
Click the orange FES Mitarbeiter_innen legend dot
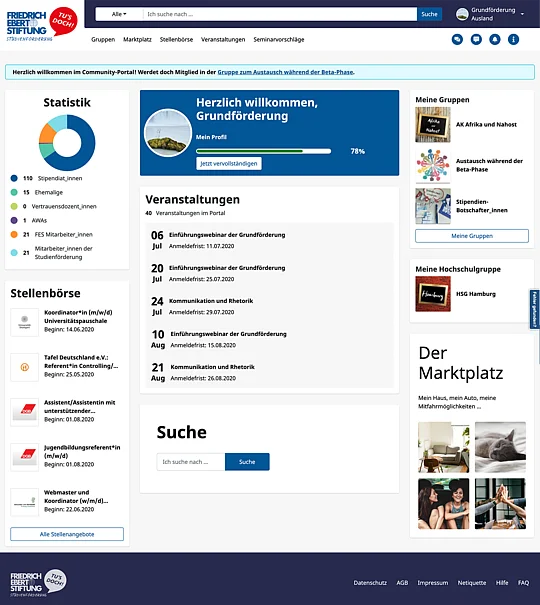14,235
